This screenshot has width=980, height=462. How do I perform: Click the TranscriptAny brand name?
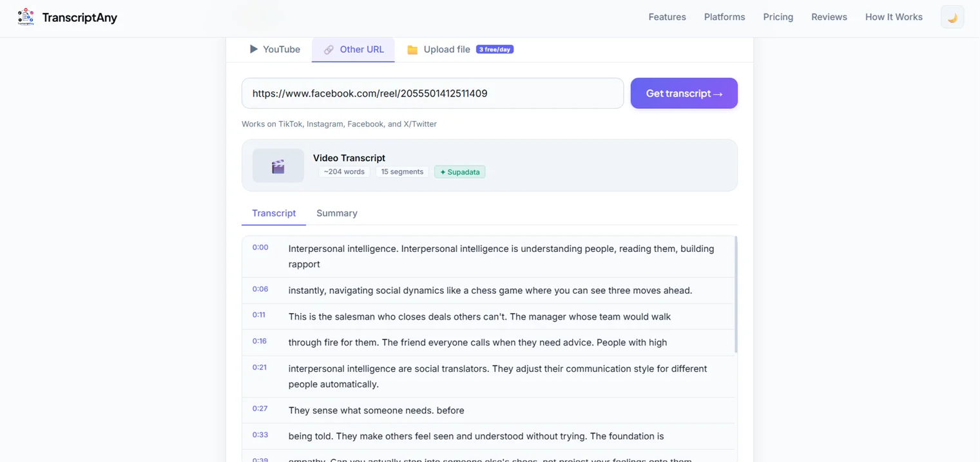[x=80, y=17]
